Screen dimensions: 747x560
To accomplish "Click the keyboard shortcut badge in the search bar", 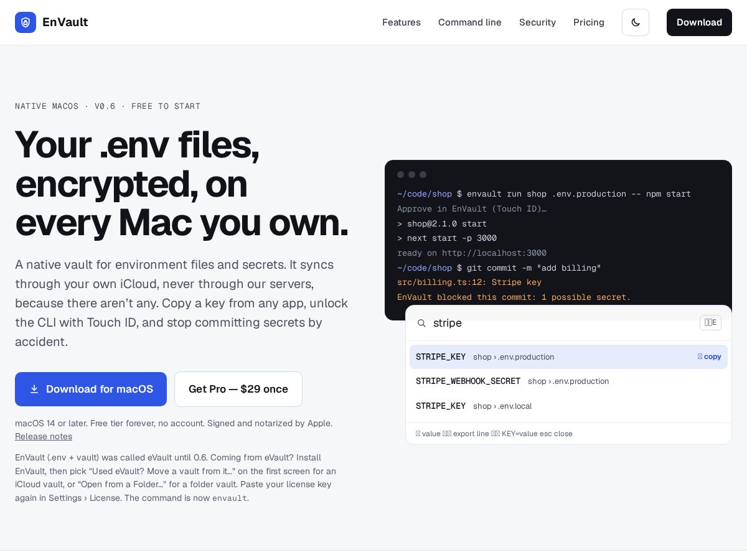I will tap(710, 322).
